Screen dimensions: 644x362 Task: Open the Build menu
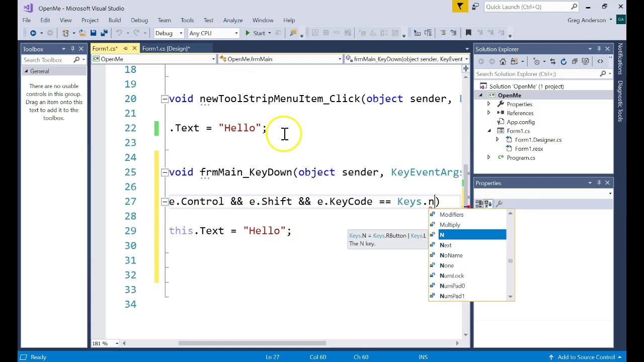115,20
